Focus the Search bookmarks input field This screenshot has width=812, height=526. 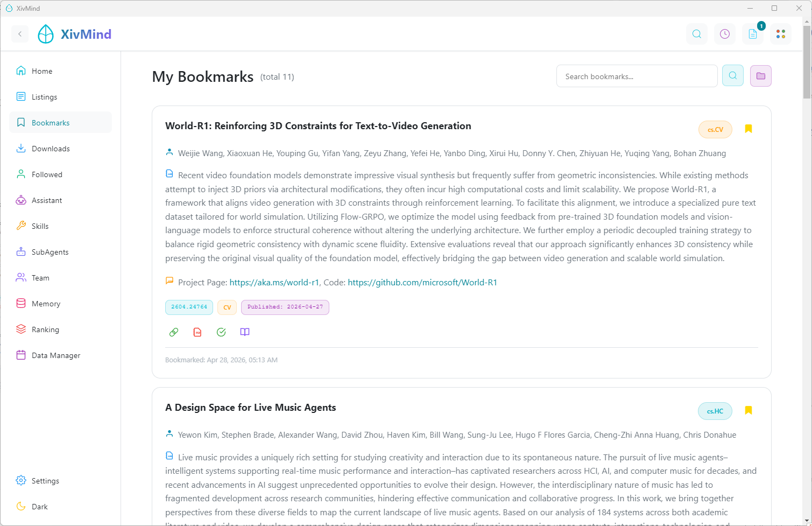pyautogui.click(x=637, y=76)
